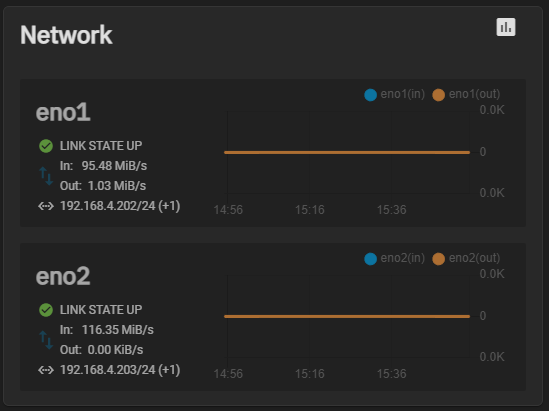Click the Network widget title

[66, 35]
